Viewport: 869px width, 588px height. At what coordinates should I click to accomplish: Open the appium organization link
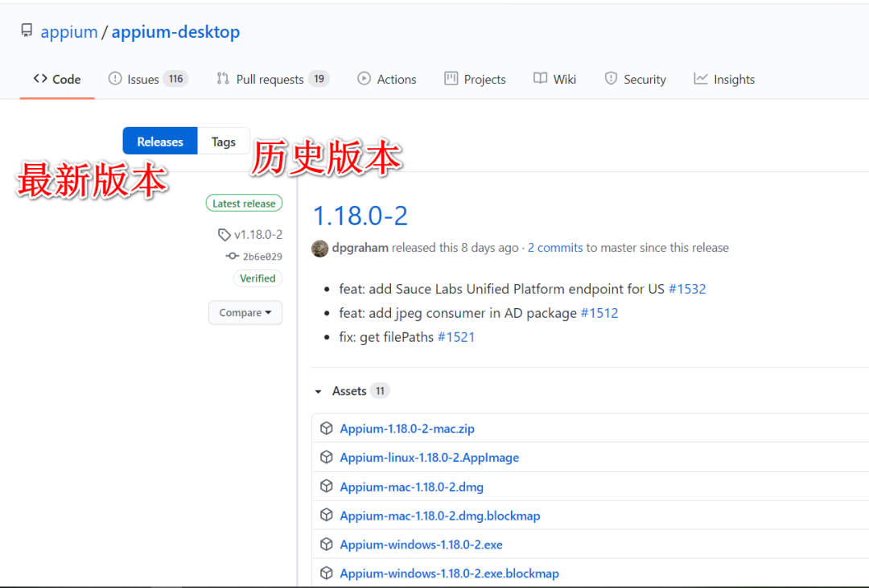pos(68,31)
